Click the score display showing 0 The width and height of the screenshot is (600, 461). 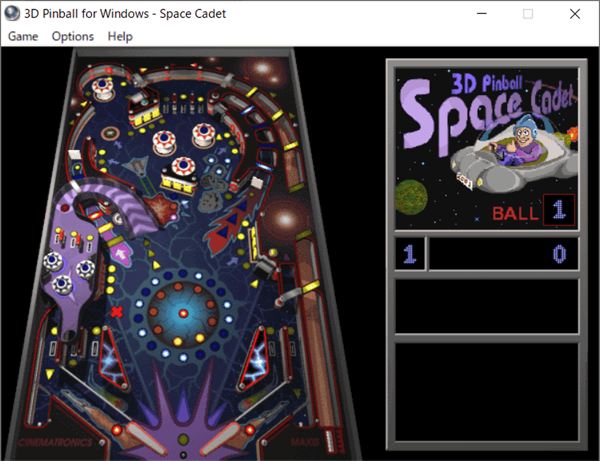503,254
